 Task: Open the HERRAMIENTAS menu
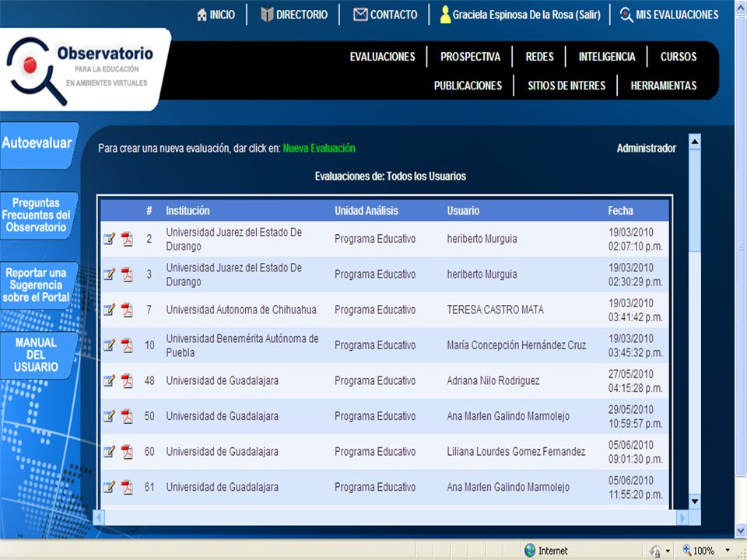point(664,86)
